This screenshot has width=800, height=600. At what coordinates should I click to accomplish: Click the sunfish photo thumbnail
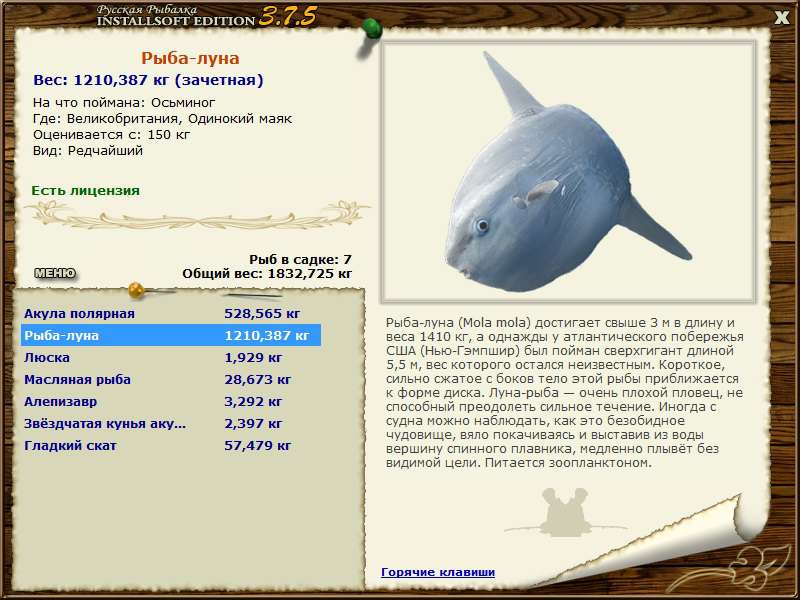click(x=568, y=172)
